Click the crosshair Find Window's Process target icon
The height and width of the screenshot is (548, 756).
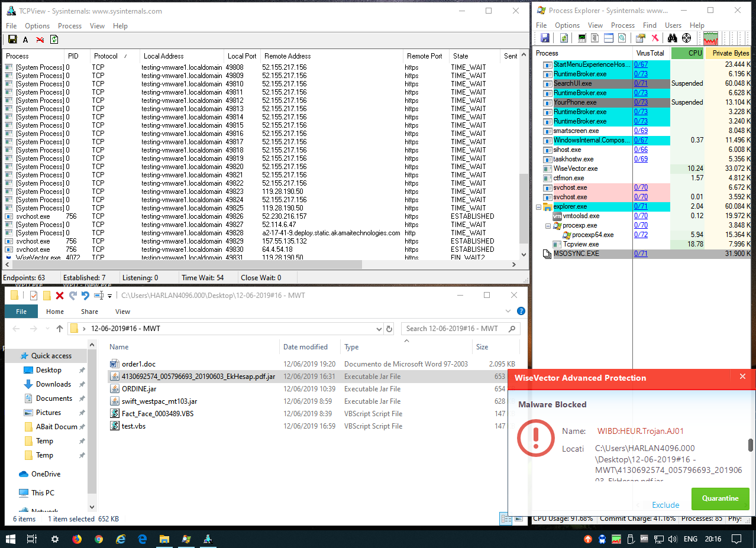(687, 38)
